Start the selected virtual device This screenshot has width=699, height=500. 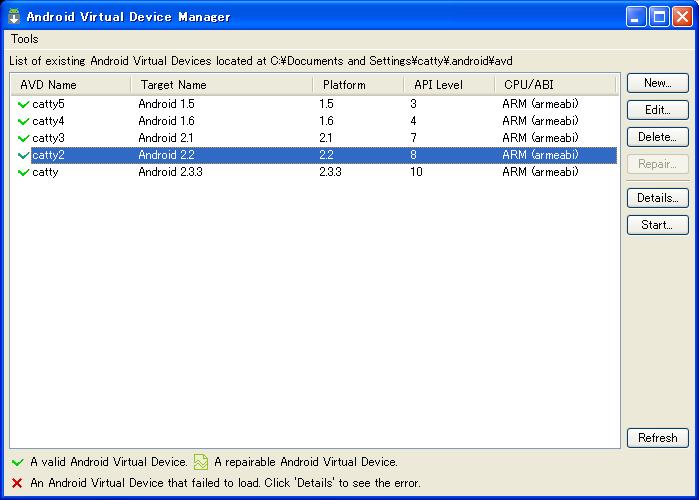657,225
